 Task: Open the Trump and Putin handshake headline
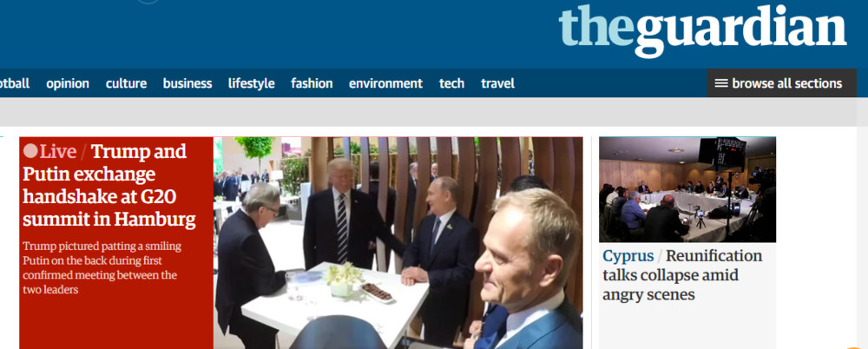[109, 186]
